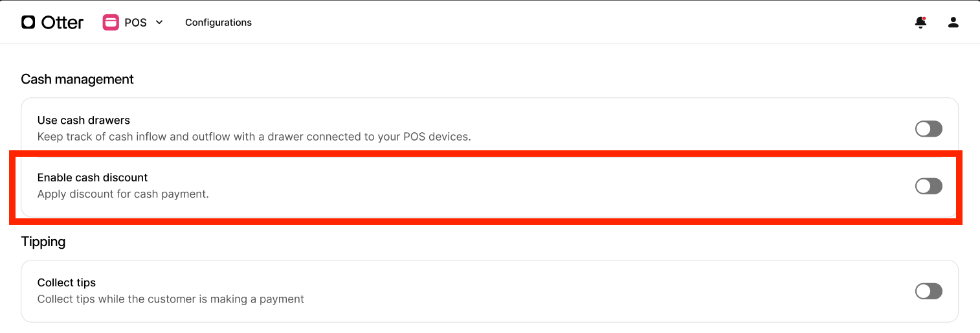
Task: Click the Enable cash discount label
Action: (x=93, y=178)
